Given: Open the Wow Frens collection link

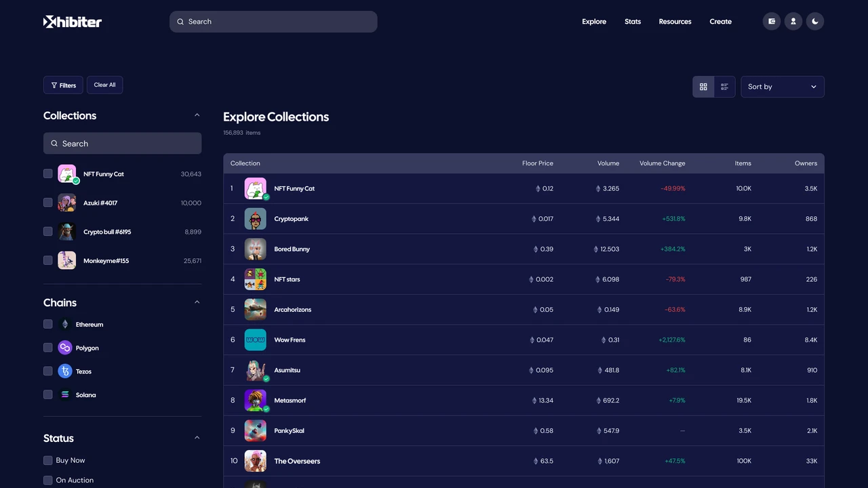Looking at the screenshot, I should [x=290, y=340].
